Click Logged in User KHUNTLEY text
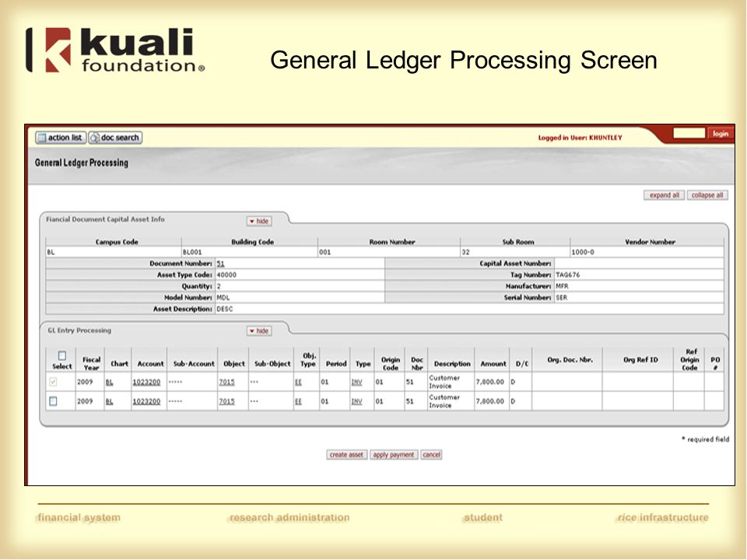 tap(580, 138)
